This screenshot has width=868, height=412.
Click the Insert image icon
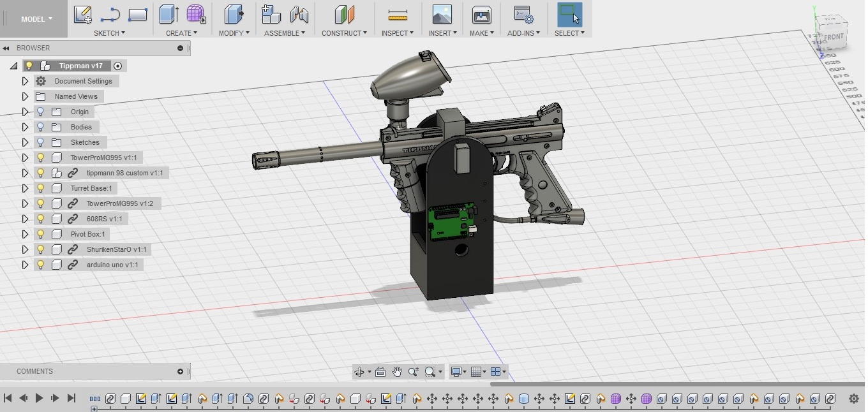[x=442, y=14]
